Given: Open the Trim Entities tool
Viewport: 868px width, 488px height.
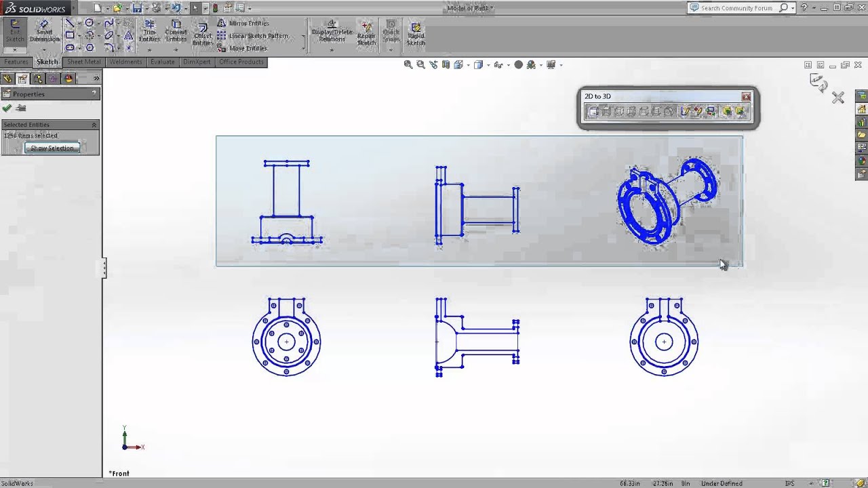Looking at the screenshot, I should pos(149,32).
